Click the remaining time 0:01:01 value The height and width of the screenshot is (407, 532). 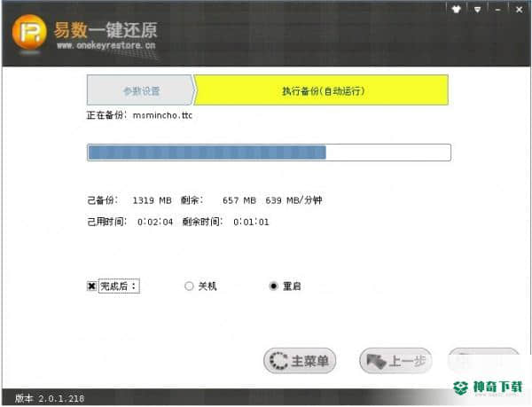tap(251, 223)
